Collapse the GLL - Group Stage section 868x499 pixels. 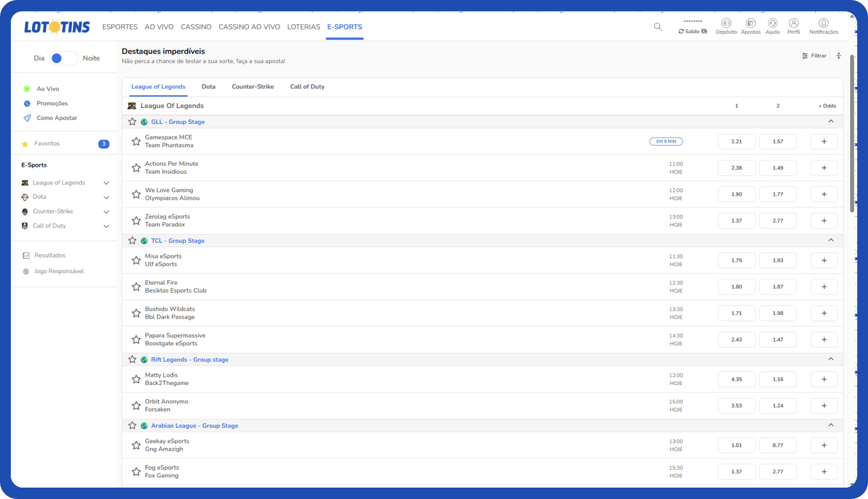click(831, 121)
